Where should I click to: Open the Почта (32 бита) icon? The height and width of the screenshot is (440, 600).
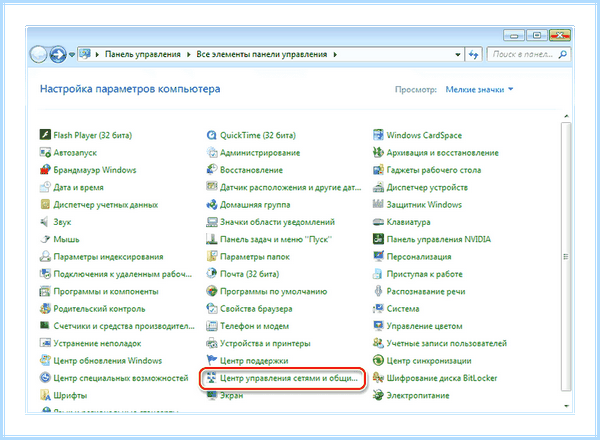pos(212,274)
